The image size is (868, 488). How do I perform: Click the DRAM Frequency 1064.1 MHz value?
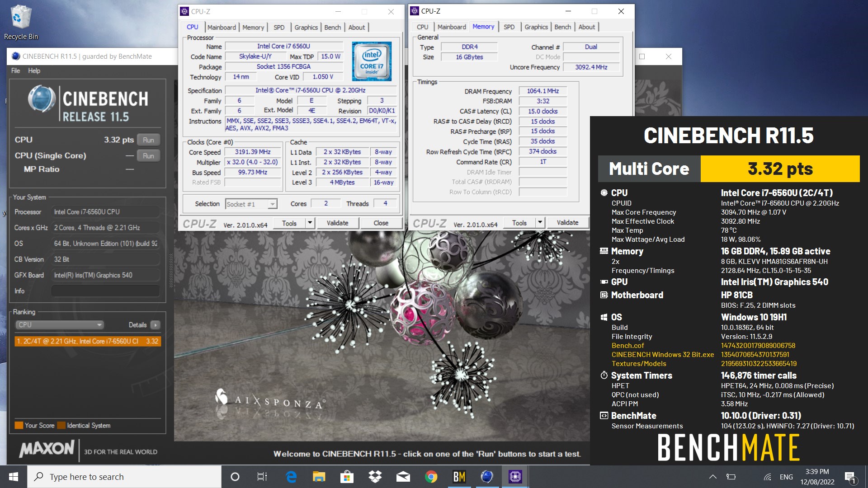[543, 91]
